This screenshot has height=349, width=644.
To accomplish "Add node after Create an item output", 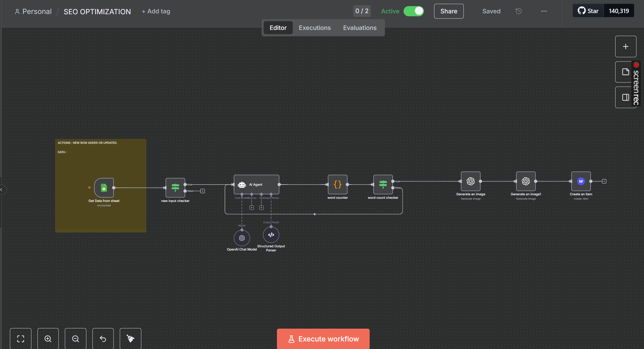I will [604, 181].
